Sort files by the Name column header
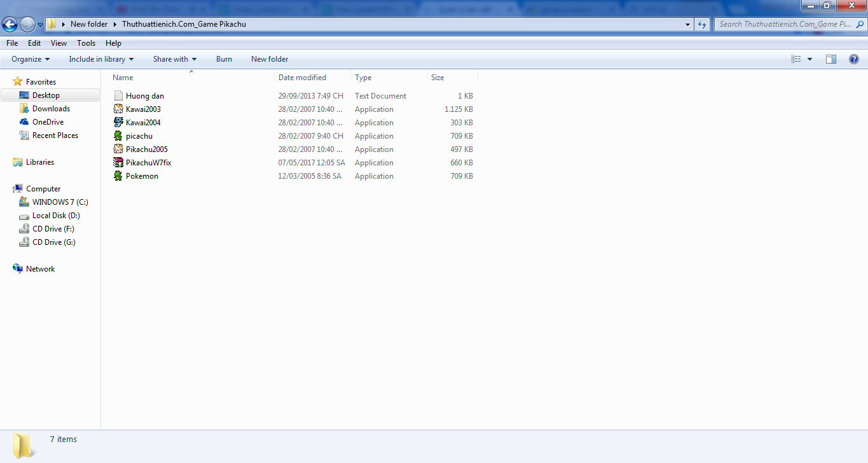 point(193,78)
